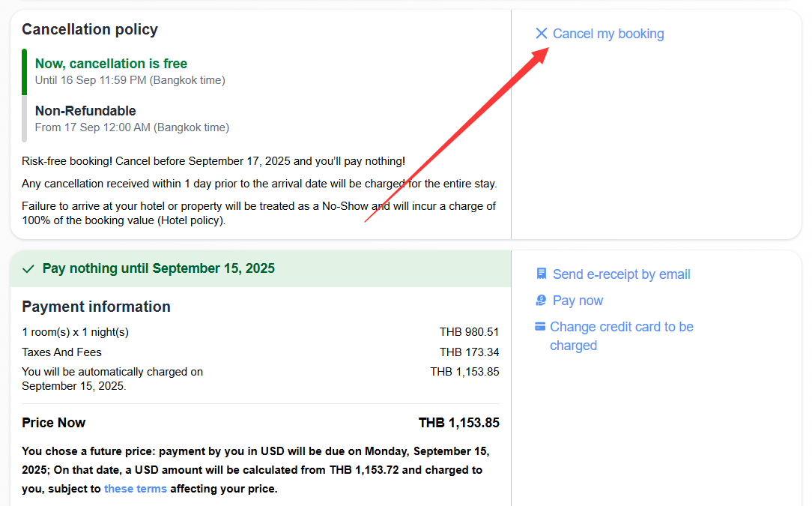
Task: Select the Non-Refundable policy text
Action: tap(85, 110)
